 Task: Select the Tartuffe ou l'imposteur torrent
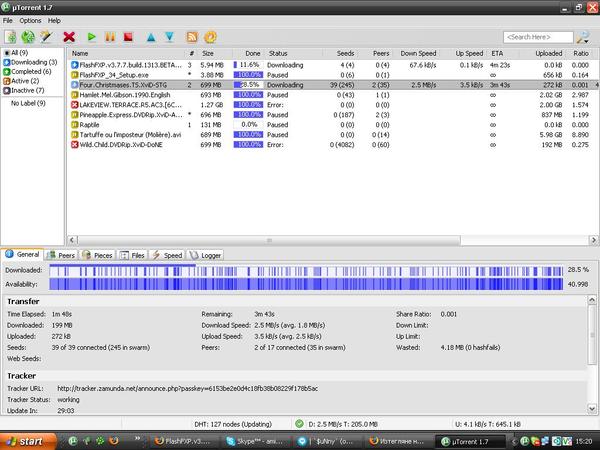(333, 135)
